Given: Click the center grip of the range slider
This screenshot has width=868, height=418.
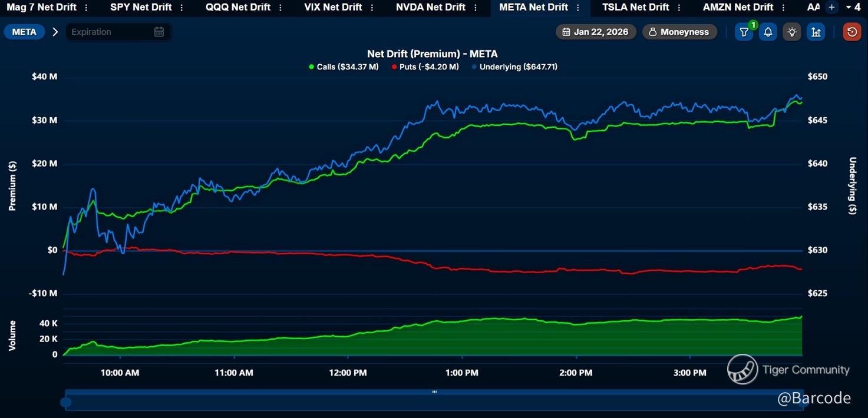Looking at the screenshot, I should (x=434, y=392).
